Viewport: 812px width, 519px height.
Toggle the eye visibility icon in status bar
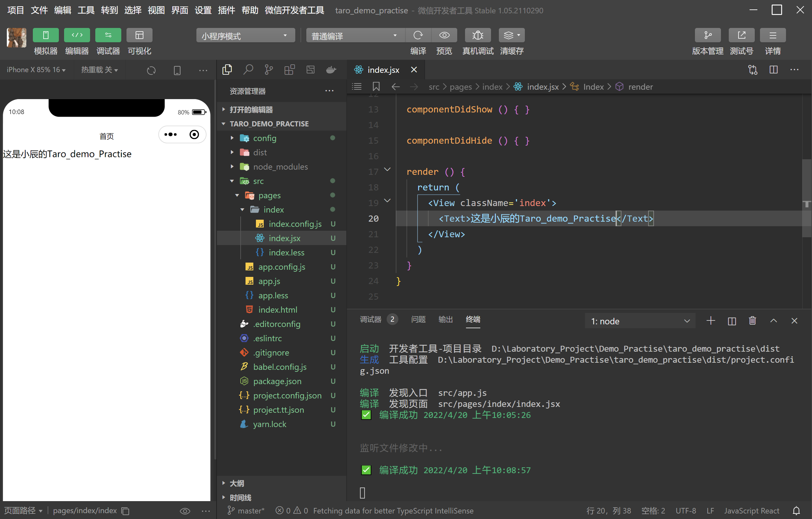(x=185, y=511)
